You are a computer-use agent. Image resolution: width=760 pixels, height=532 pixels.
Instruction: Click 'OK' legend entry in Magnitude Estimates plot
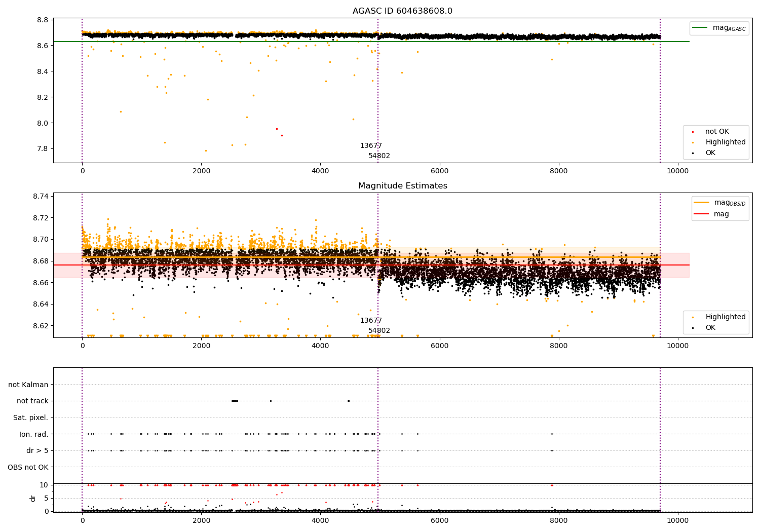point(710,328)
